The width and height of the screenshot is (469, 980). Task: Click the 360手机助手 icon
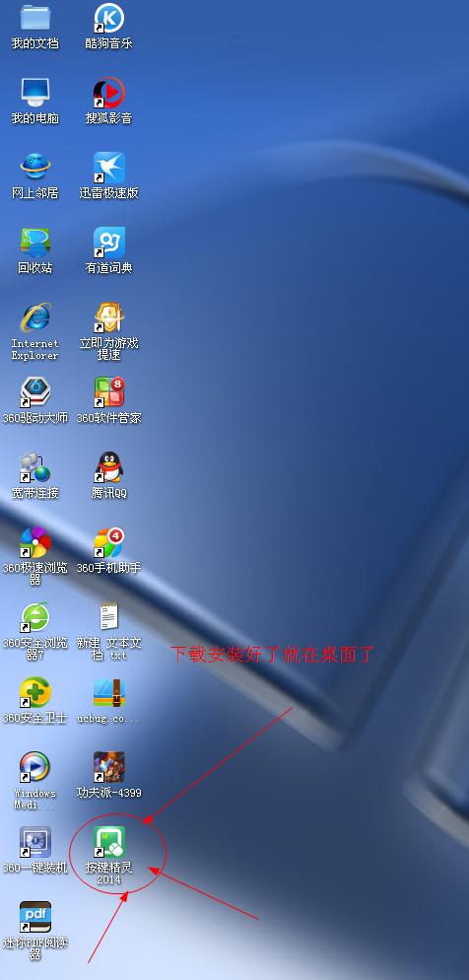pos(109,542)
